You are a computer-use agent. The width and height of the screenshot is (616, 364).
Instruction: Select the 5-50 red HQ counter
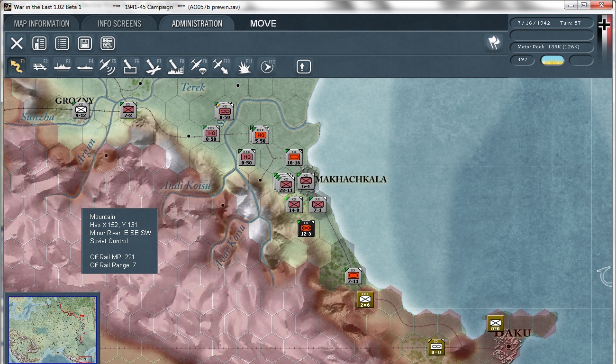click(x=260, y=135)
